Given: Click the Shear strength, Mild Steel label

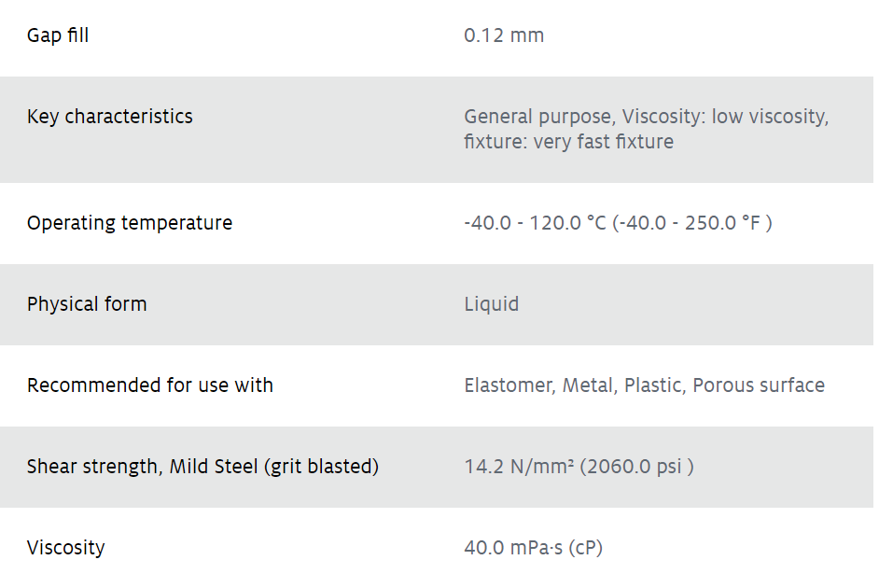Looking at the screenshot, I should pos(202,467).
